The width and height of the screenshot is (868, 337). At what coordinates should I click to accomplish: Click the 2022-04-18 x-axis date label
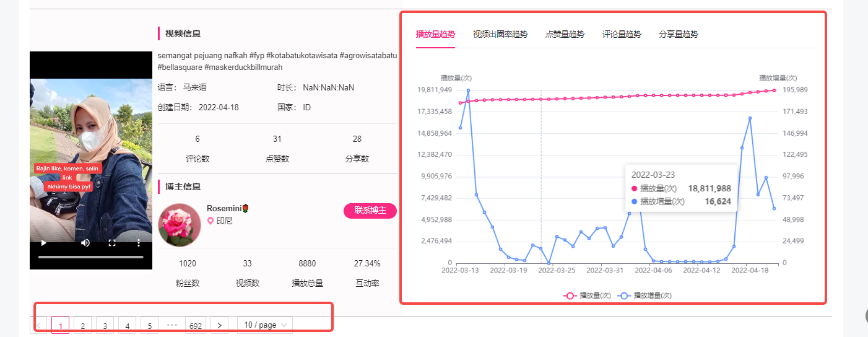749,270
